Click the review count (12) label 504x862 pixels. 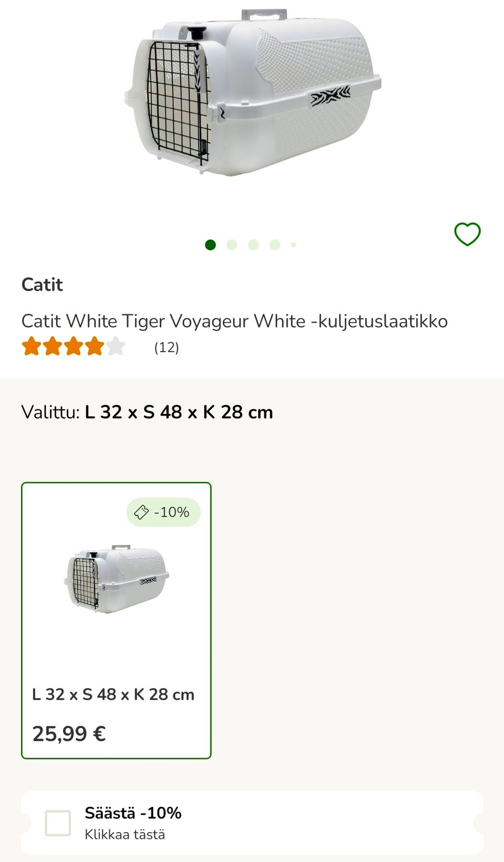coord(167,346)
